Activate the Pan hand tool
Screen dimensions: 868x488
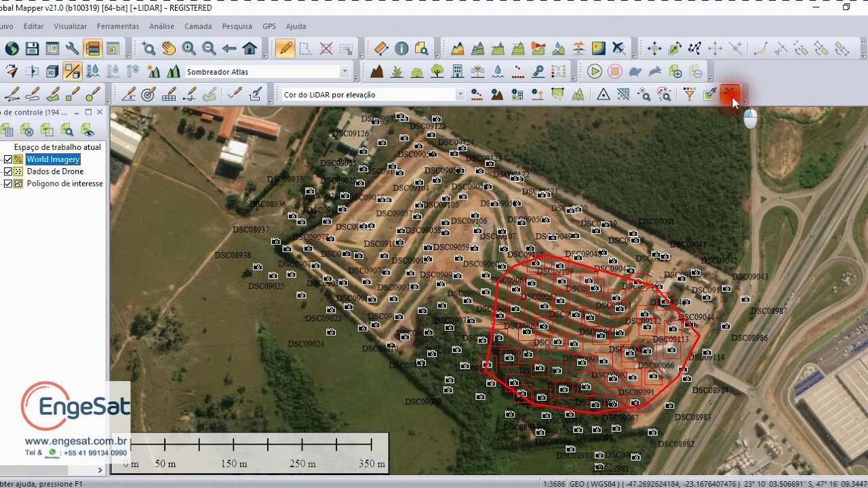[169, 49]
